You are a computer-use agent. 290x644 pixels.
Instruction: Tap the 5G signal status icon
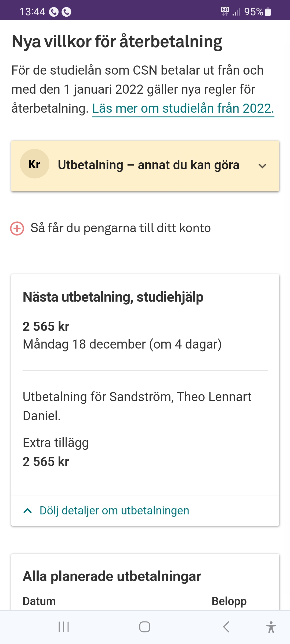point(225,11)
